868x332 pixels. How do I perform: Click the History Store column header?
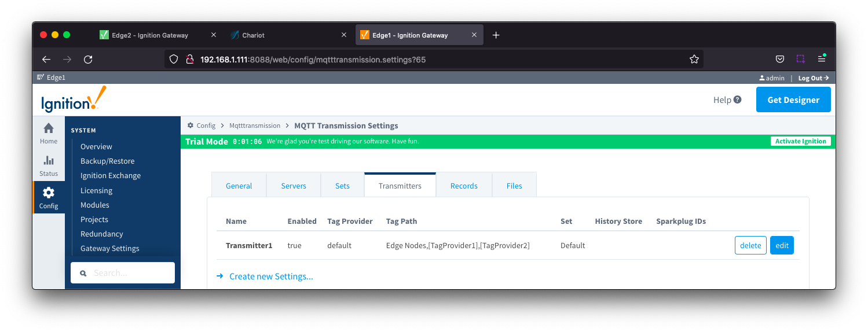[618, 221]
